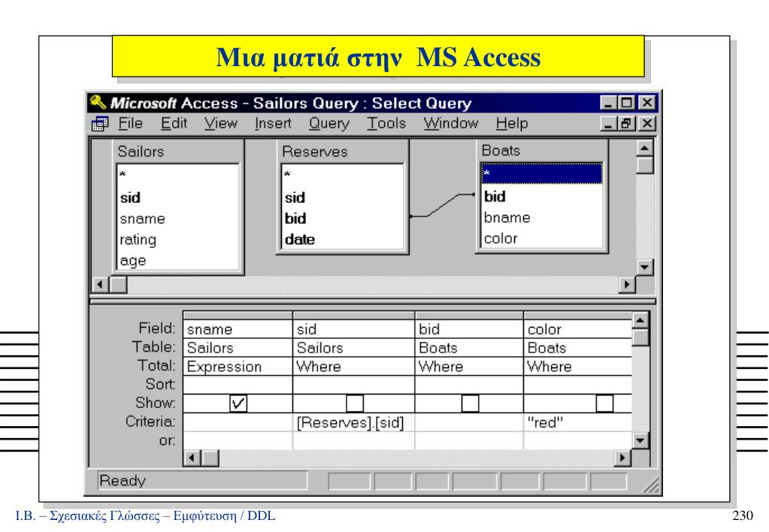Click the bid Field cell in grid
Screen dimensions: 769x532
point(469,329)
